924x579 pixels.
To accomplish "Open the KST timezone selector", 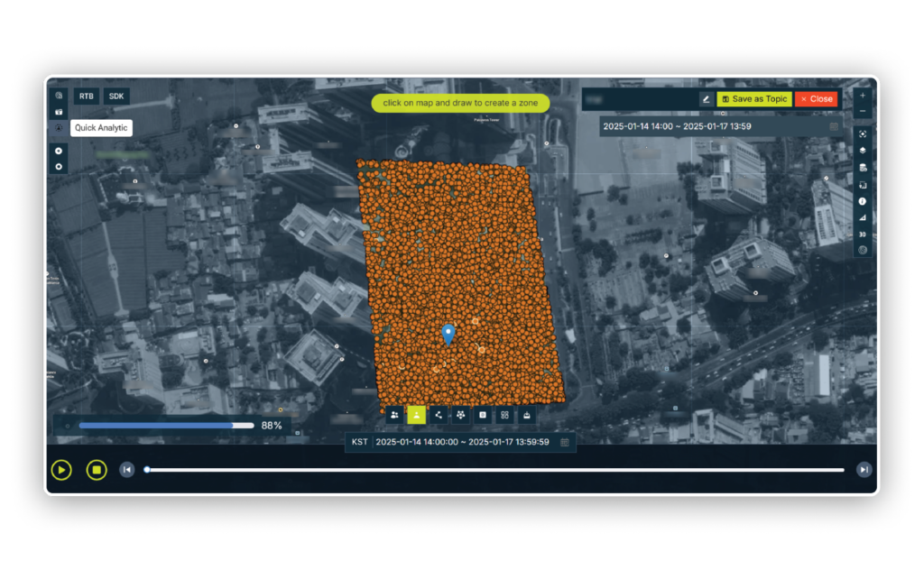I will [x=358, y=442].
